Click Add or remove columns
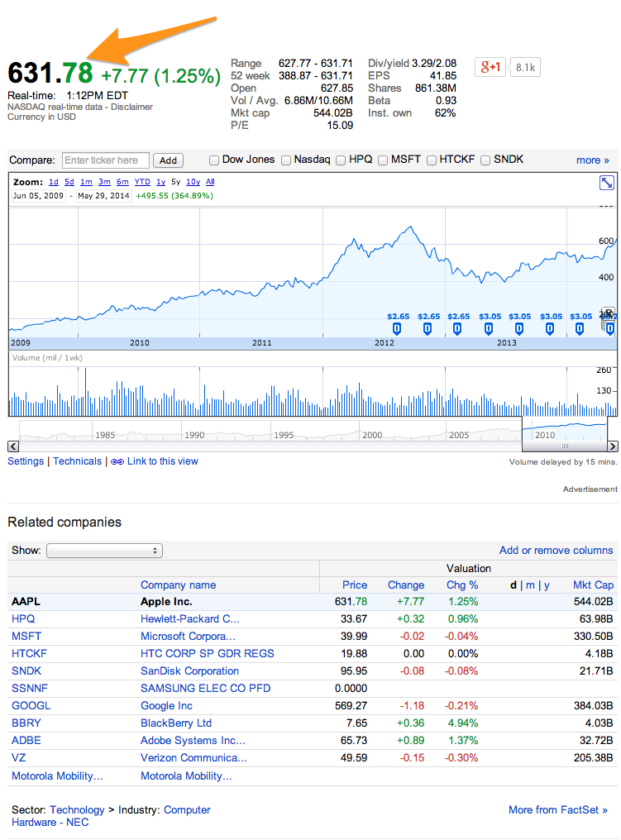 557,550
